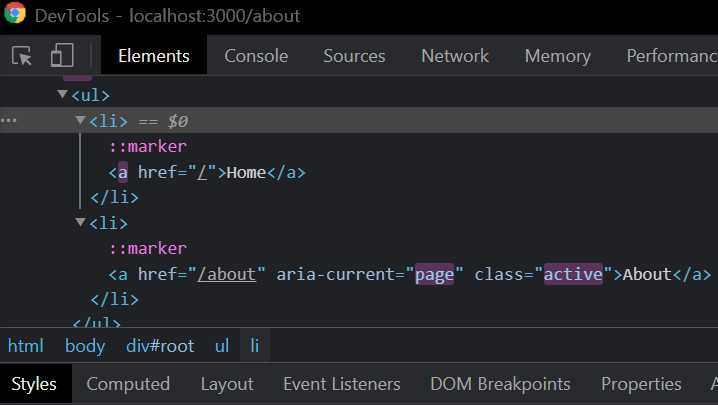Image resolution: width=718 pixels, height=405 pixels.
Task: Show the Computed pane tab
Action: click(128, 384)
